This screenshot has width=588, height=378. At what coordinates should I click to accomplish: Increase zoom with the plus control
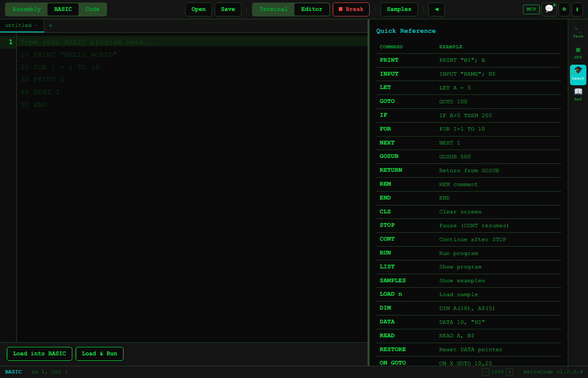click(x=509, y=372)
